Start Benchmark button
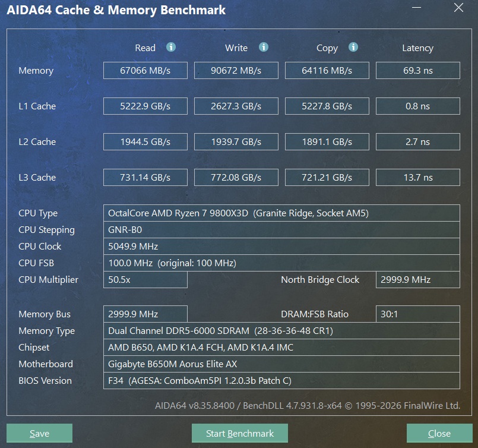The height and width of the screenshot is (448, 478). tap(240, 433)
